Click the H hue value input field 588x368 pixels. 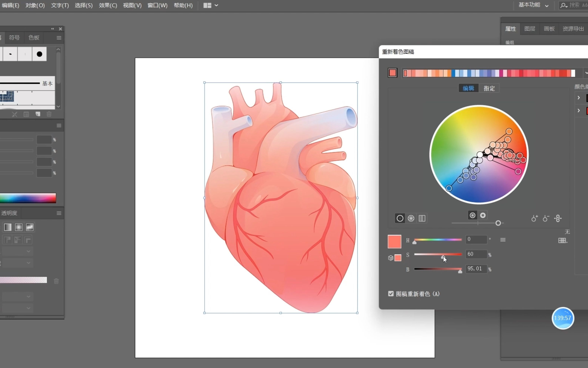tap(475, 239)
